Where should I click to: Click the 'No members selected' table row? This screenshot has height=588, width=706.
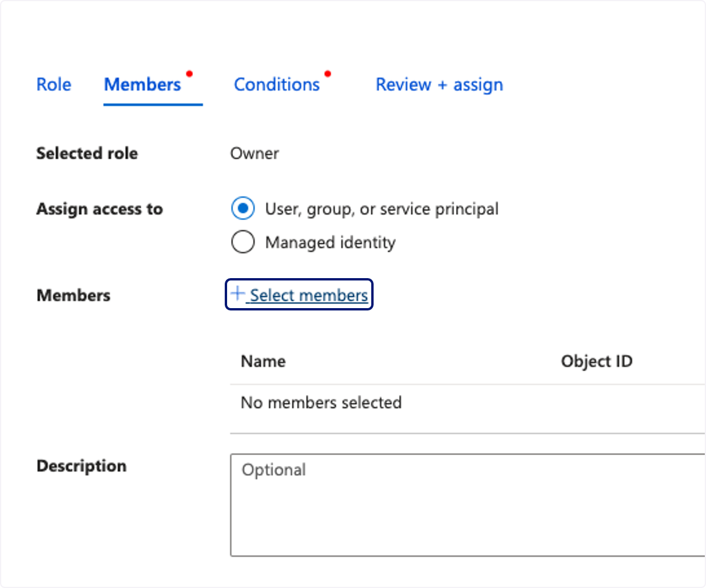[x=468, y=403]
